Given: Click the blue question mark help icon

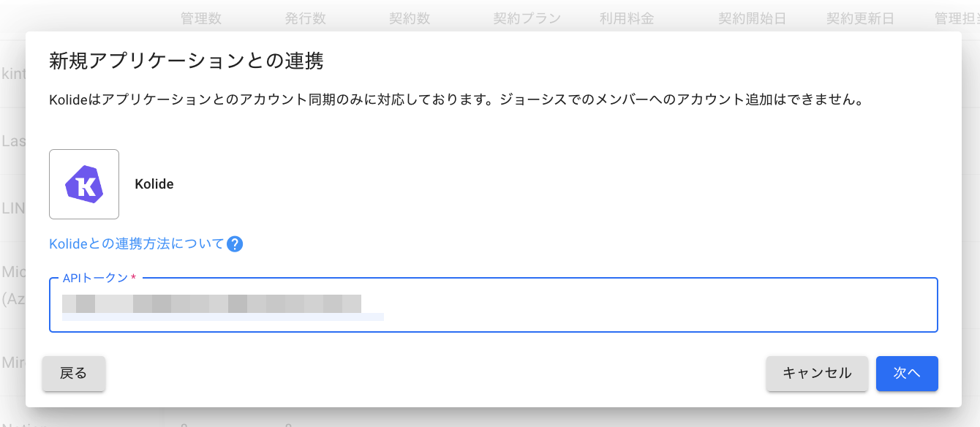Looking at the screenshot, I should click(235, 244).
